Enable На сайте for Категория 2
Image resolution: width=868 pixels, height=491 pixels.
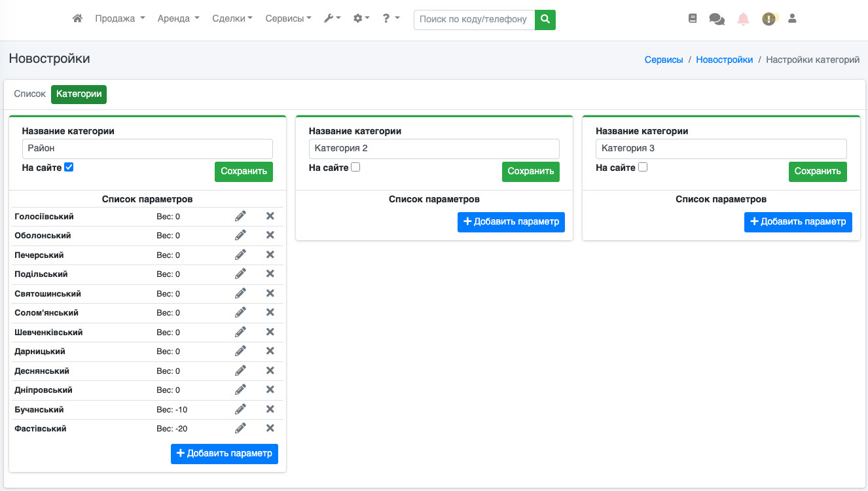point(355,168)
